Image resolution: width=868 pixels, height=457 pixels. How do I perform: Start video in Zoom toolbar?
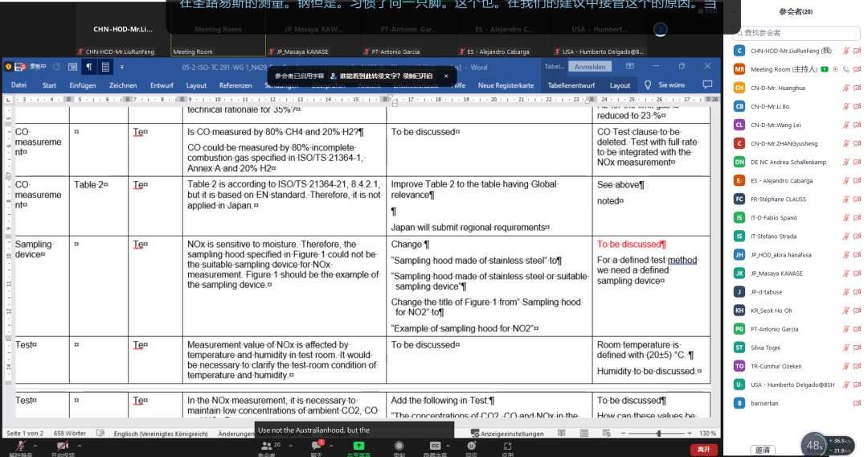63,446
